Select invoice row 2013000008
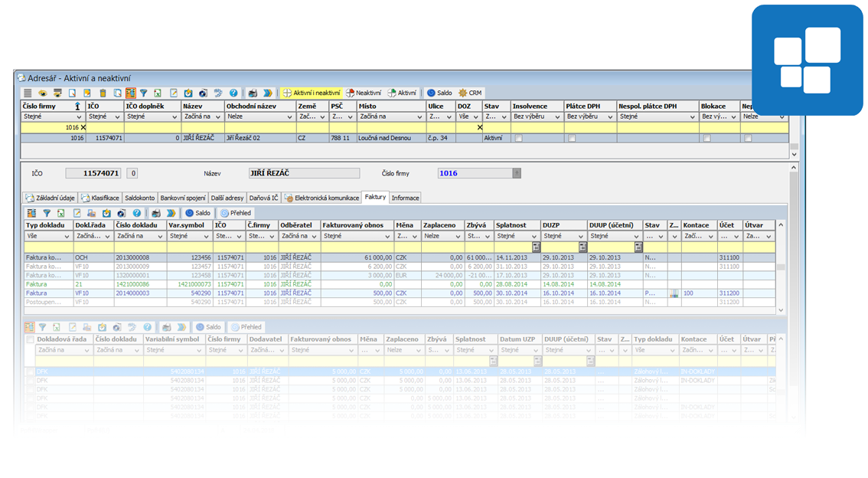 (x=400, y=257)
